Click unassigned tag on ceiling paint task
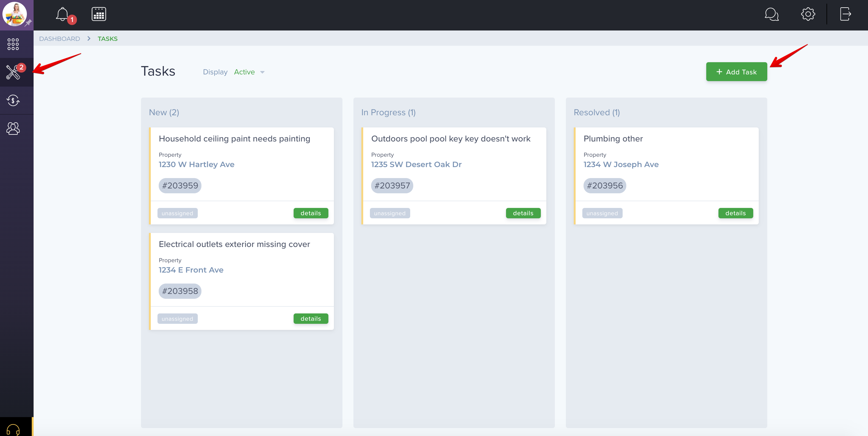The width and height of the screenshot is (868, 436). coord(177,213)
